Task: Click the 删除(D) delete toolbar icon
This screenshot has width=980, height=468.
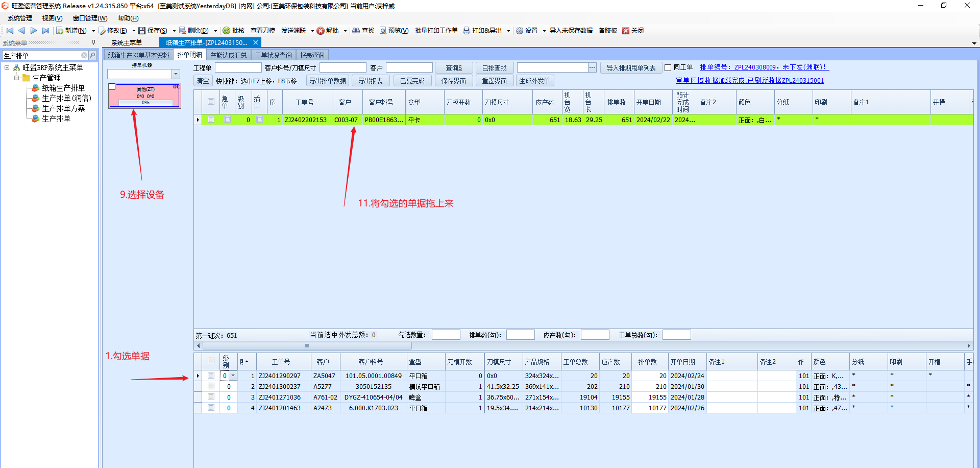Action: click(182, 31)
